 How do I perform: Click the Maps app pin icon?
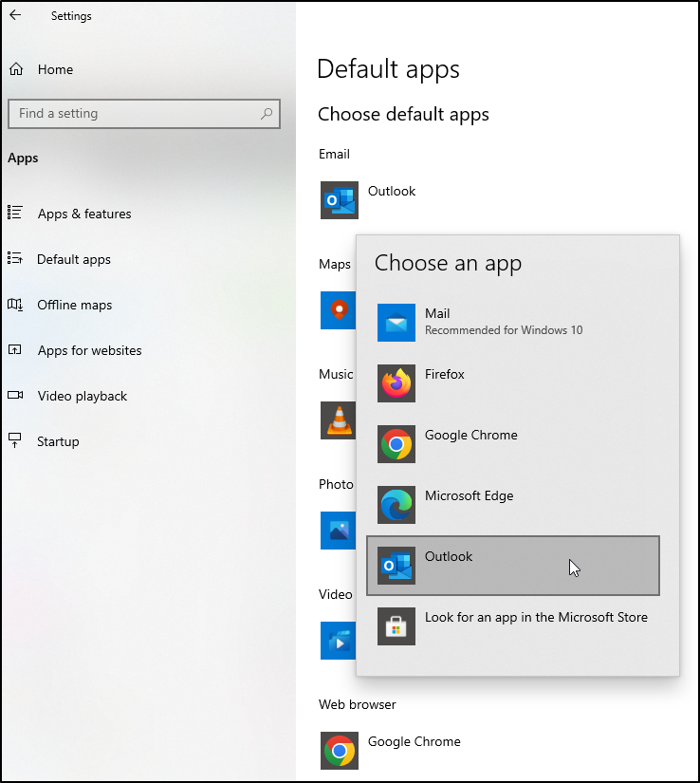[339, 310]
